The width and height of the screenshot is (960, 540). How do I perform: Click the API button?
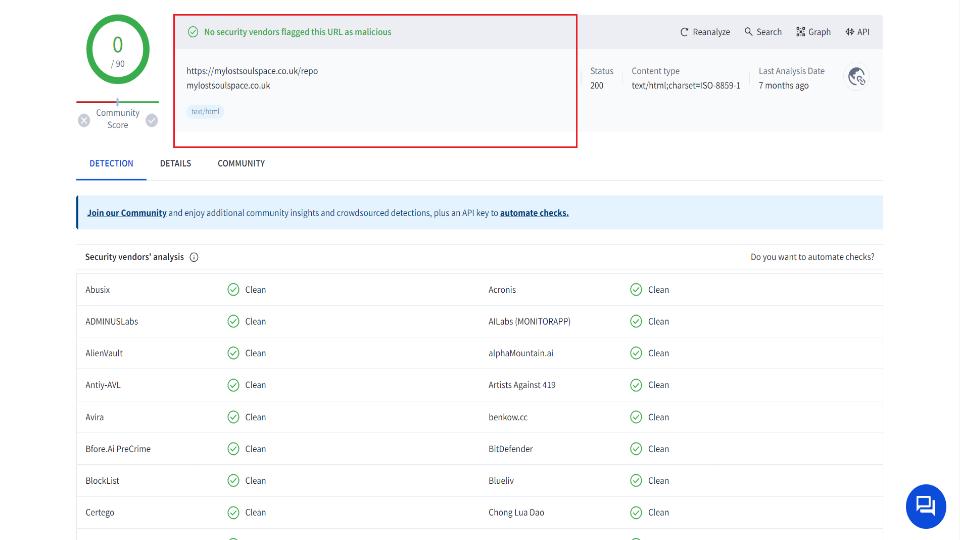click(x=857, y=32)
